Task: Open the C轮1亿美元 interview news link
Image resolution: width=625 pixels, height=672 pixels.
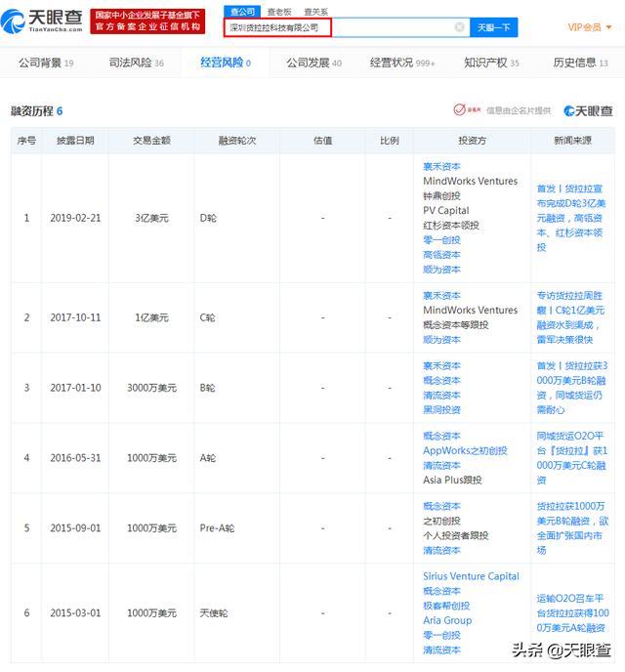Action: click(570, 317)
